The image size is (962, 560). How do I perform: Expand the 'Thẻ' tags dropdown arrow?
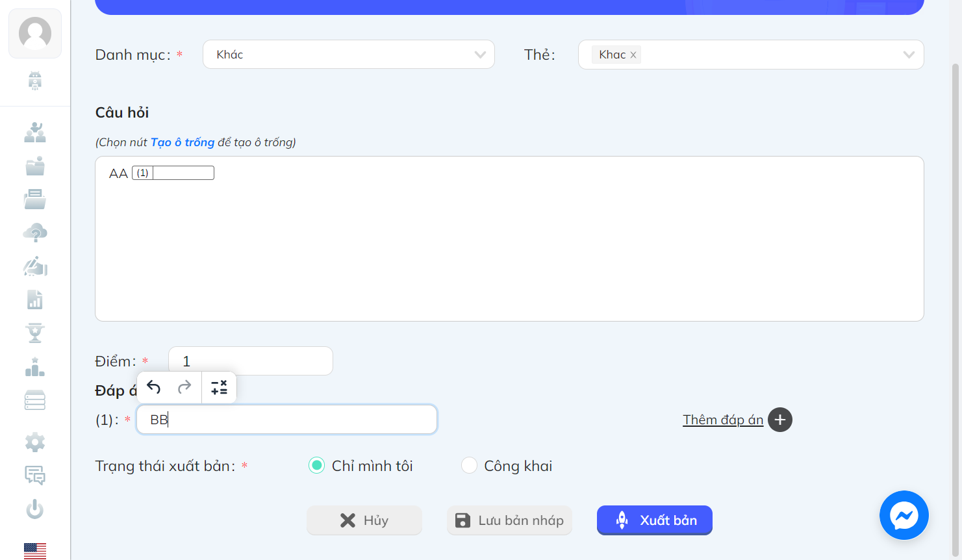[909, 55]
